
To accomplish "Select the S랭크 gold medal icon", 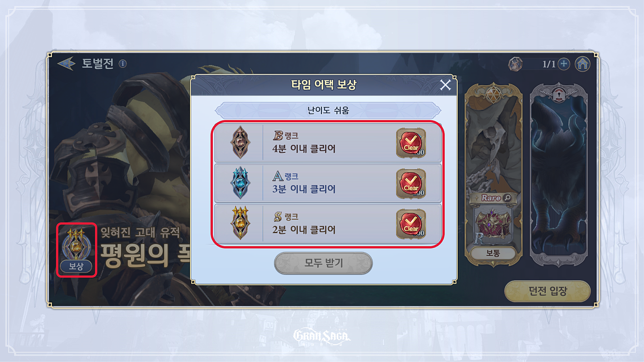I will coord(240,223).
